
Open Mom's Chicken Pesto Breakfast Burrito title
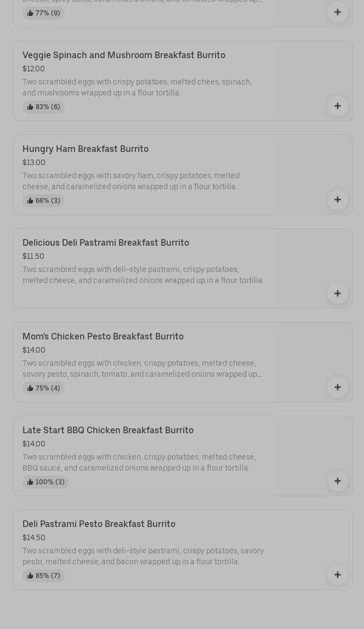click(x=103, y=336)
